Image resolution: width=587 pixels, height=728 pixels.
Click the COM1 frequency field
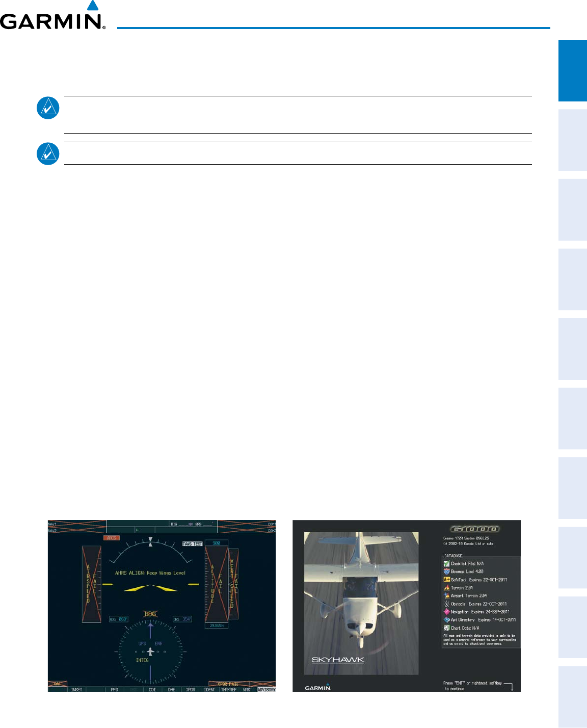click(247, 524)
